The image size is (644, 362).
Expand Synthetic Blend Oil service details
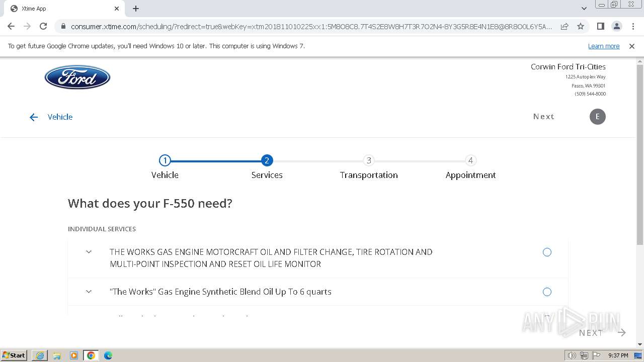pos(89,292)
